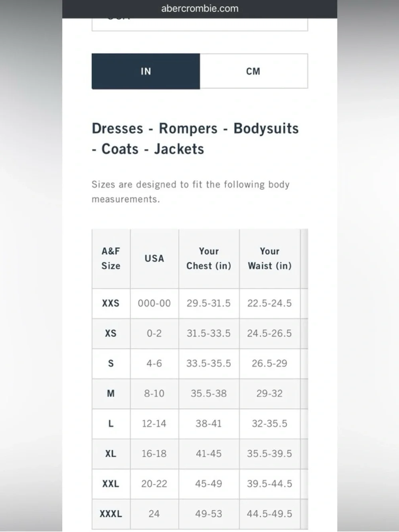Viewport: 399px width, 532px height.
Task: Select the XS size row label
Action: pos(111,333)
